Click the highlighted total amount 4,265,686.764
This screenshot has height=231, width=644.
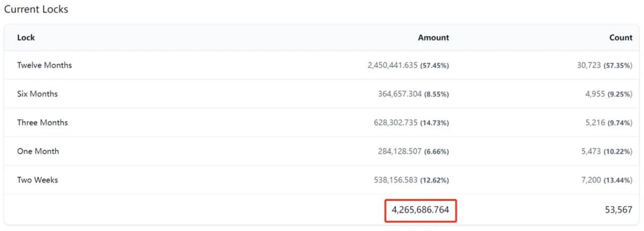(x=420, y=210)
